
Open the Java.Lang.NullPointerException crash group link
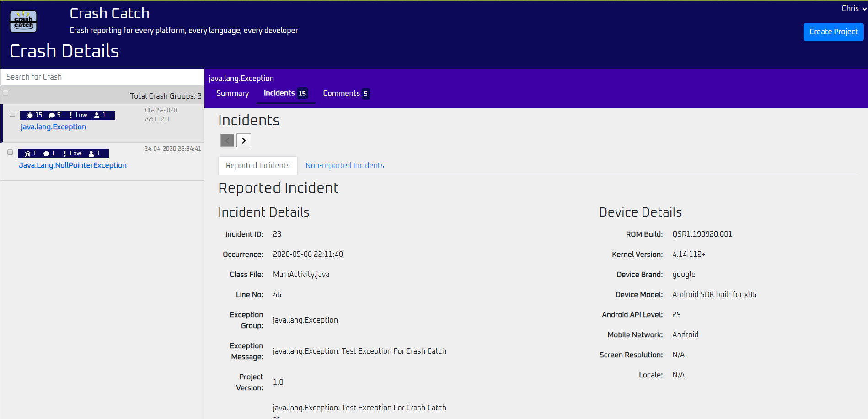[73, 165]
